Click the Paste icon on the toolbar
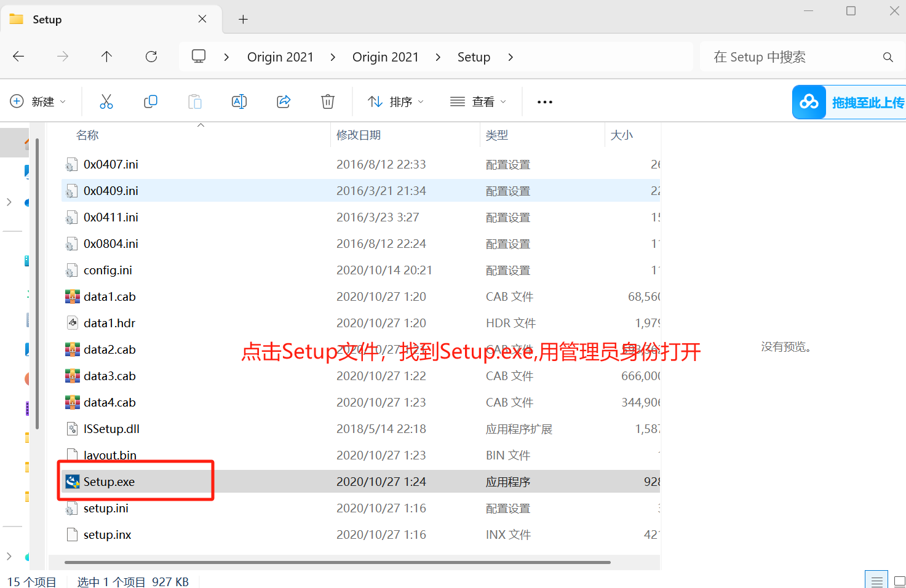Image resolution: width=906 pixels, height=588 pixels. pos(194,101)
